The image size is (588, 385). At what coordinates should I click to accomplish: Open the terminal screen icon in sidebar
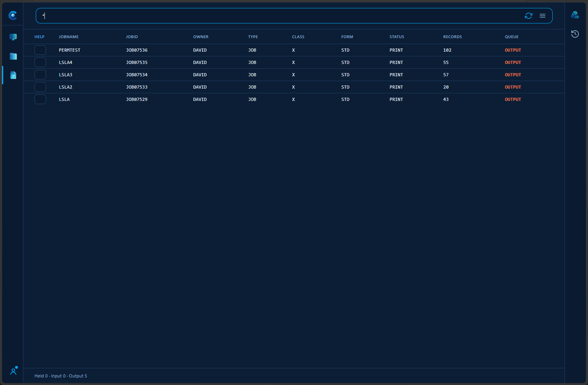coord(13,37)
